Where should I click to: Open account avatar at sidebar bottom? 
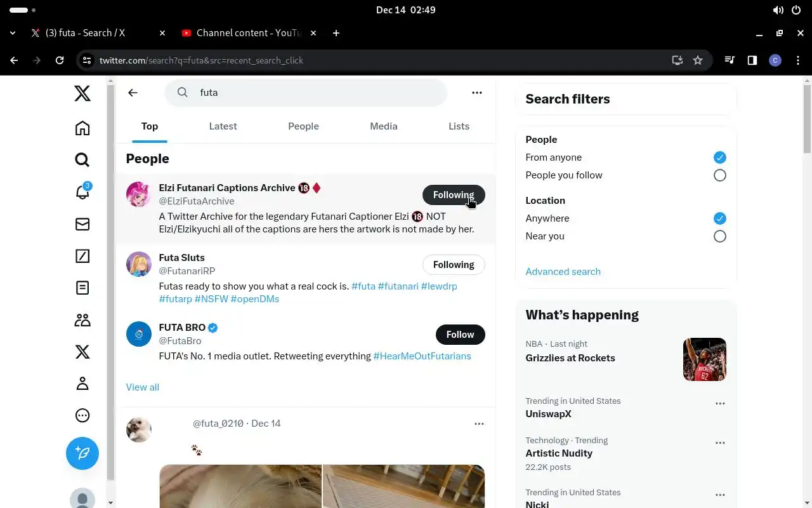coord(82,498)
